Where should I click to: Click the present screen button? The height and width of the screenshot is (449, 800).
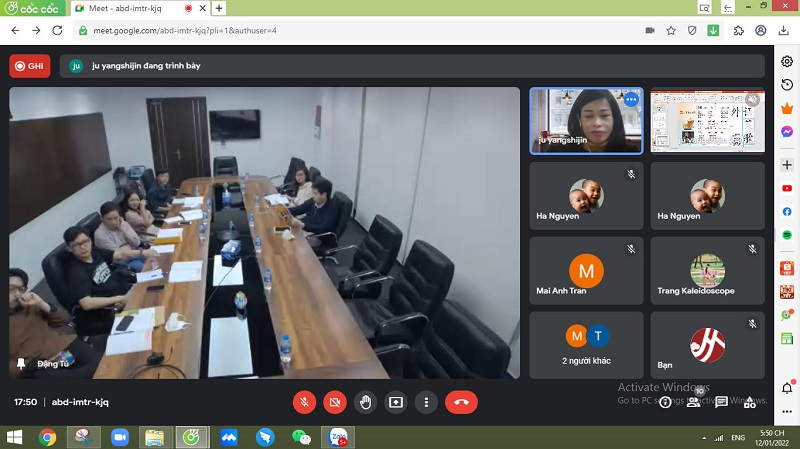coord(396,402)
